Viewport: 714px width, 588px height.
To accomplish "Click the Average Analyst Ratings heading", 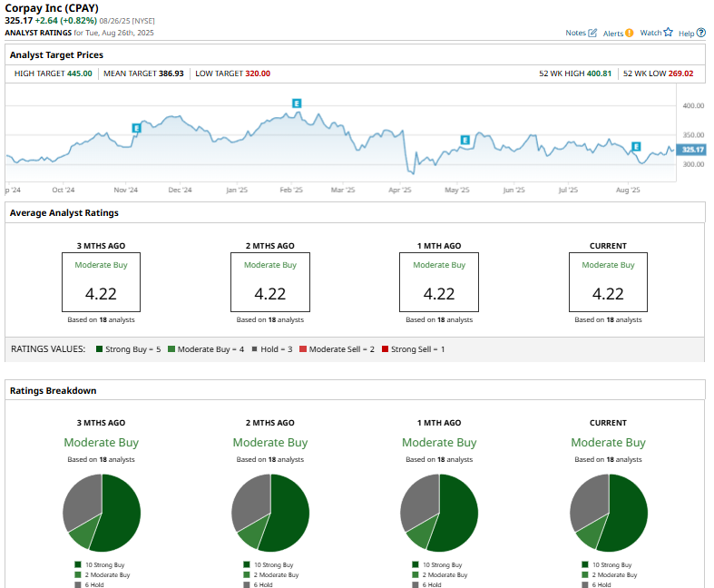I will pos(64,212).
